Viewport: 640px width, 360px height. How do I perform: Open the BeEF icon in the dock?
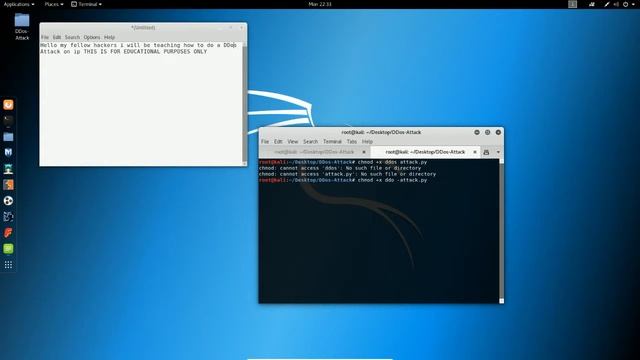click(x=8, y=217)
